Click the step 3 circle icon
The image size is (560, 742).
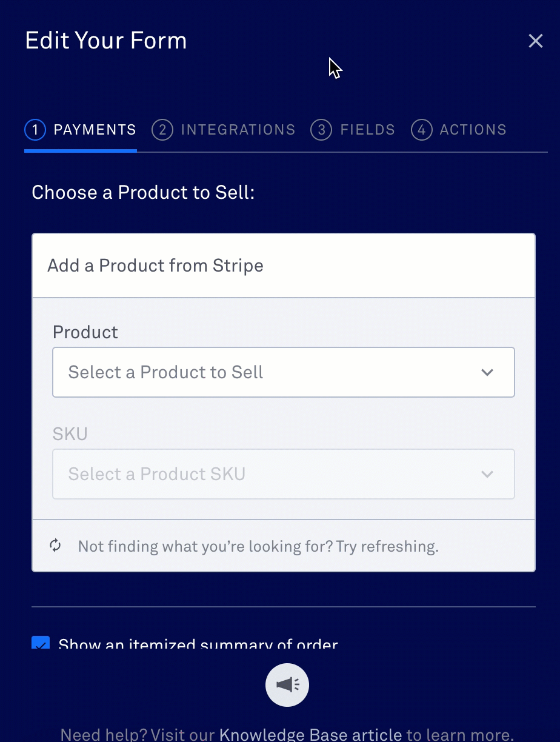point(321,130)
